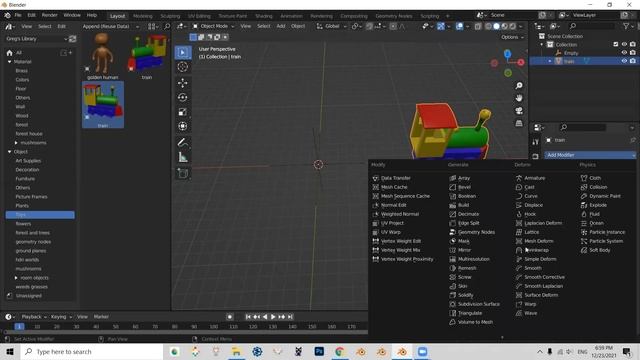This screenshot has width=640, height=360.
Task: Select the Annotate tool
Action: [183, 142]
